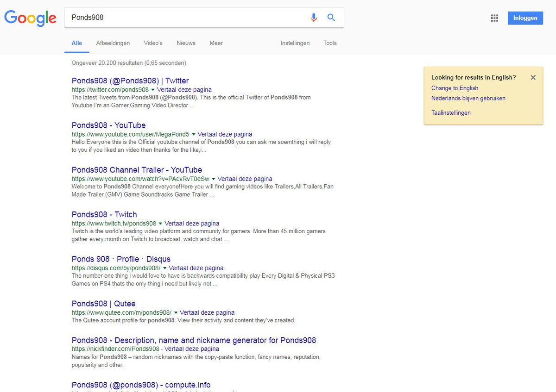Click the results count text Ongeveer 20.200 resultaten
556x392 pixels.
pos(129,63)
